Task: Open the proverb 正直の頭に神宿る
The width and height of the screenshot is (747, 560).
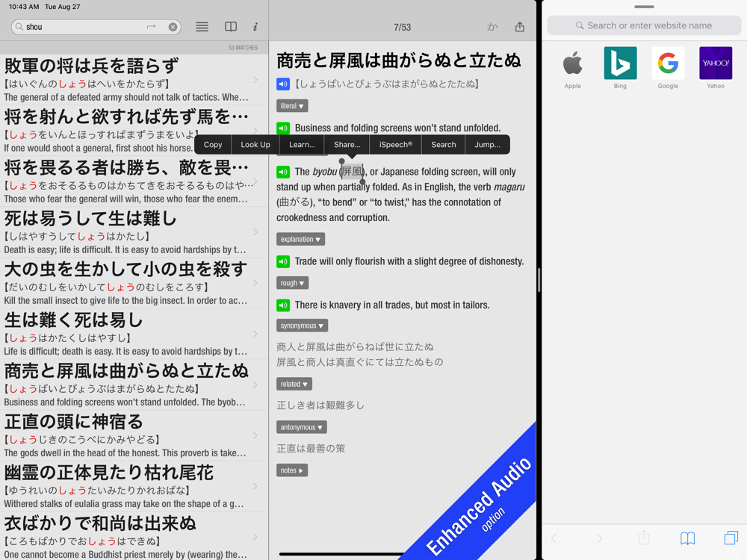Action: pyautogui.click(x=134, y=436)
